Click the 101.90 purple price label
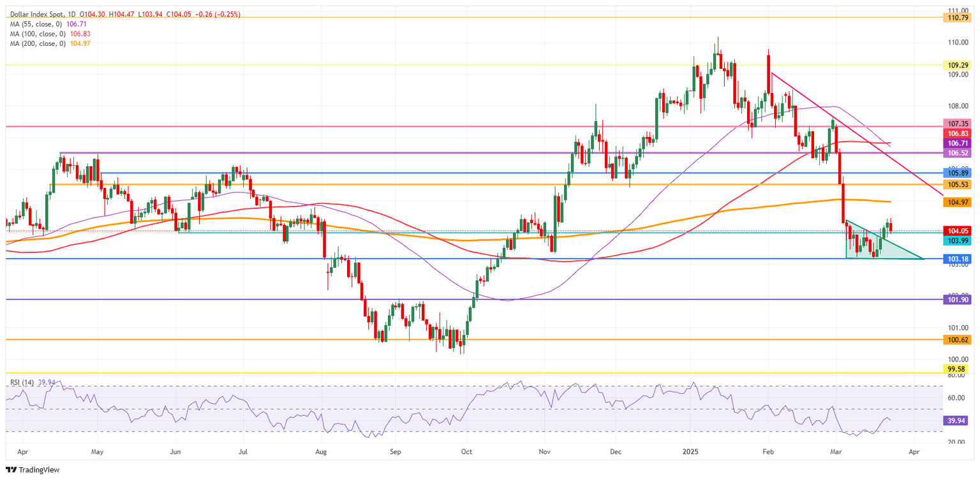Image resolution: width=980 pixels, height=480 pixels. pyautogui.click(x=959, y=299)
